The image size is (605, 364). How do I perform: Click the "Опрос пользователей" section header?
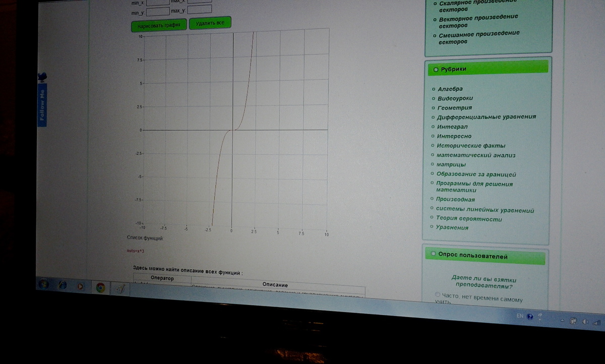click(x=486, y=256)
